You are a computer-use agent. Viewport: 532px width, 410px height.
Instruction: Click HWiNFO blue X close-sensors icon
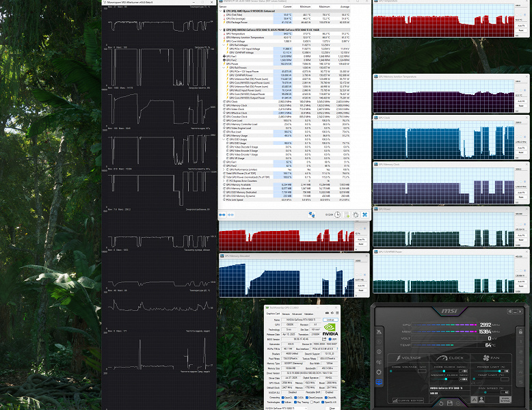[364, 215]
